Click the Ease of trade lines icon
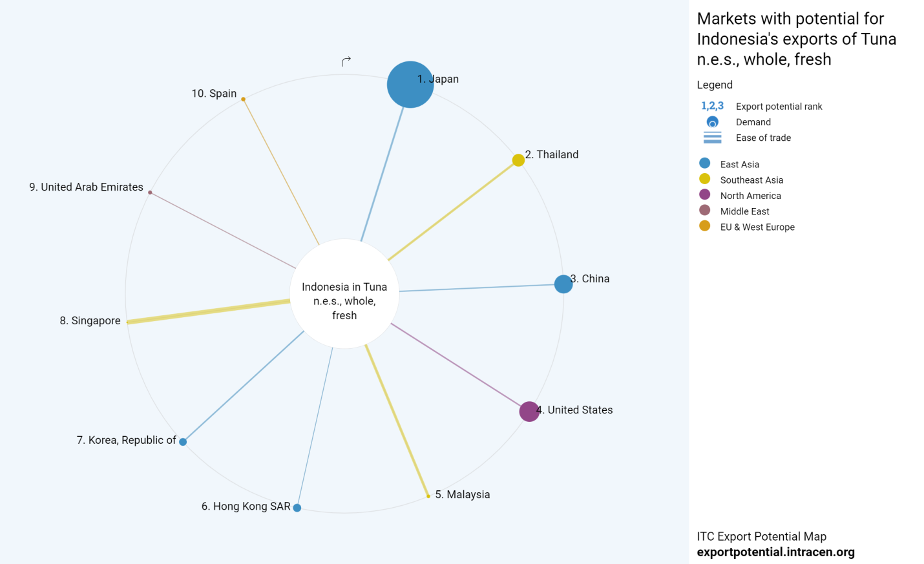The width and height of the screenshot is (924, 564). pos(712,138)
